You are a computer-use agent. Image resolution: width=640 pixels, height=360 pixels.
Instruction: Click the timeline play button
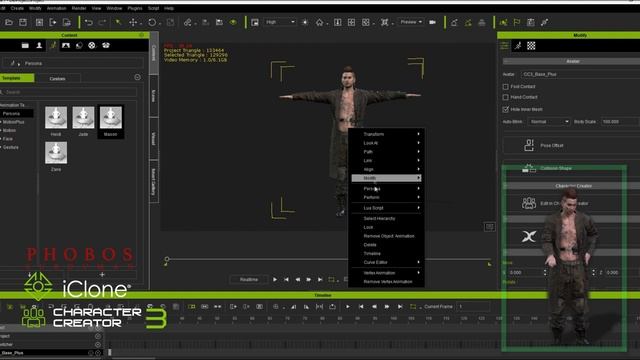(x=348, y=307)
